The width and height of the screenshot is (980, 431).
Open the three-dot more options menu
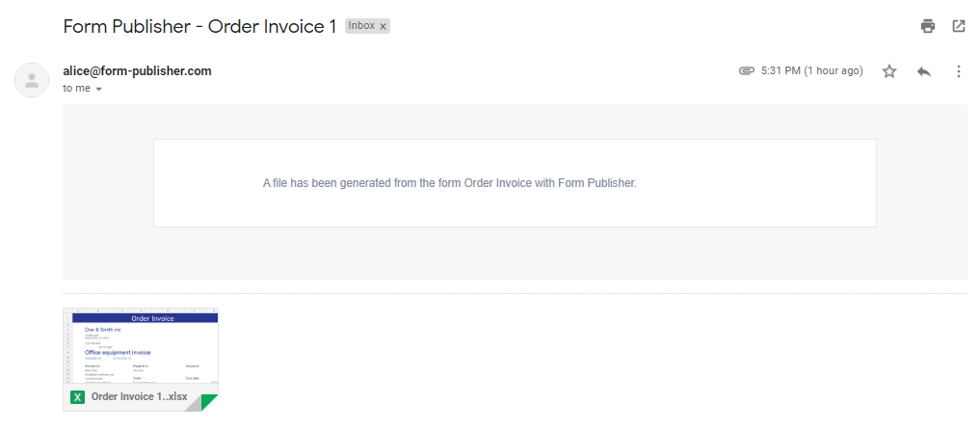pyautogui.click(x=959, y=71)
